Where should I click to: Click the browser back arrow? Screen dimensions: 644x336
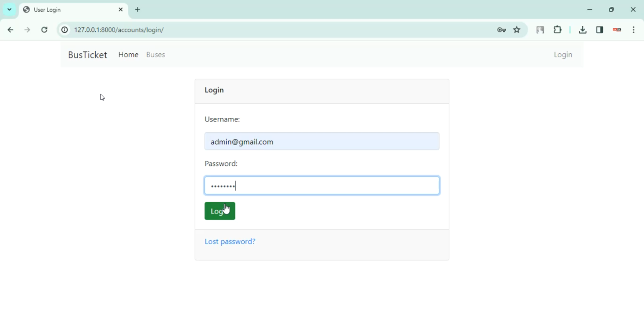pos(10,30)
